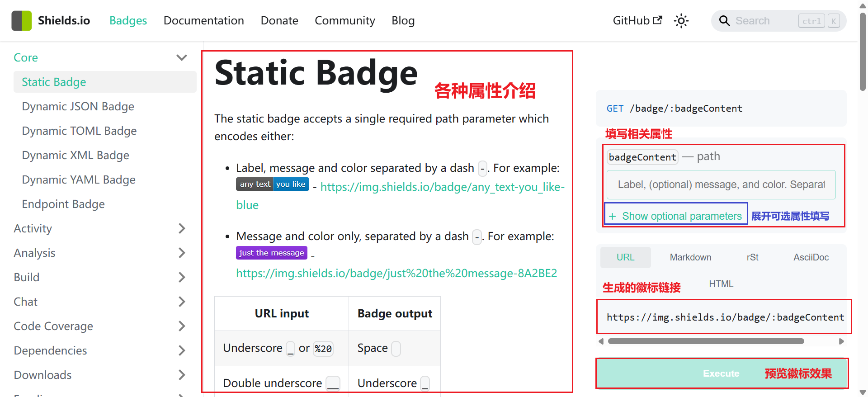The height and width of the screenshot is (397, 868).
Task: Click the '%20' code token in table
Action: pos(323,349)
